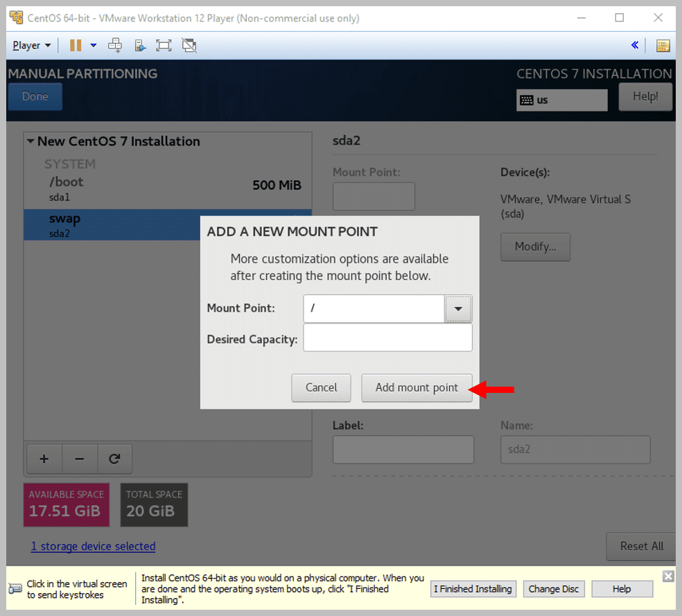The image size is (682, 616).
Task: Open the VMware library/notes icon
Action: pyautogui.click(x=663, y=45)
